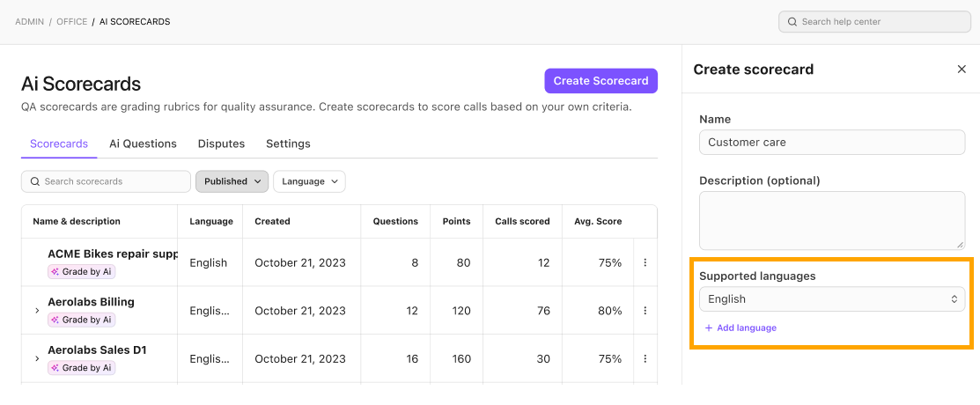Click the ACME Bikes repair scorecard name
Image resolution: width=980 pixels, height=405 pixels.
[x=113, y=254]
